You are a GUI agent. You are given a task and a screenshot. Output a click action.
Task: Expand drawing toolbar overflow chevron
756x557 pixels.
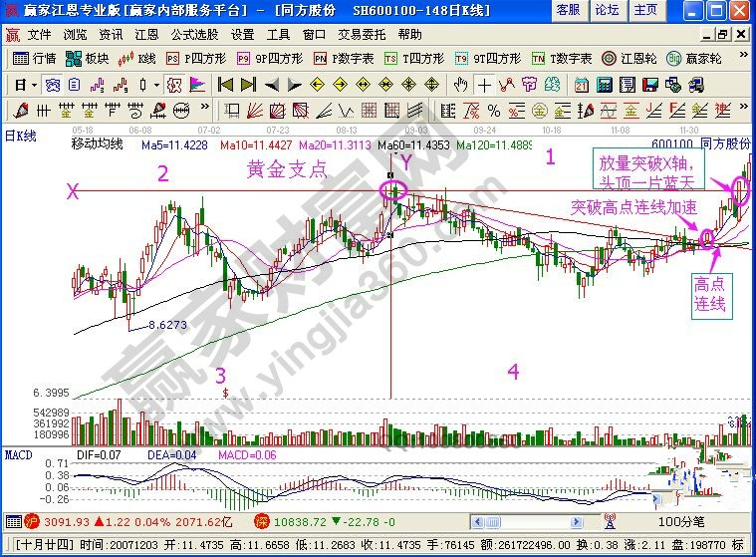click(x=205, y=106)
